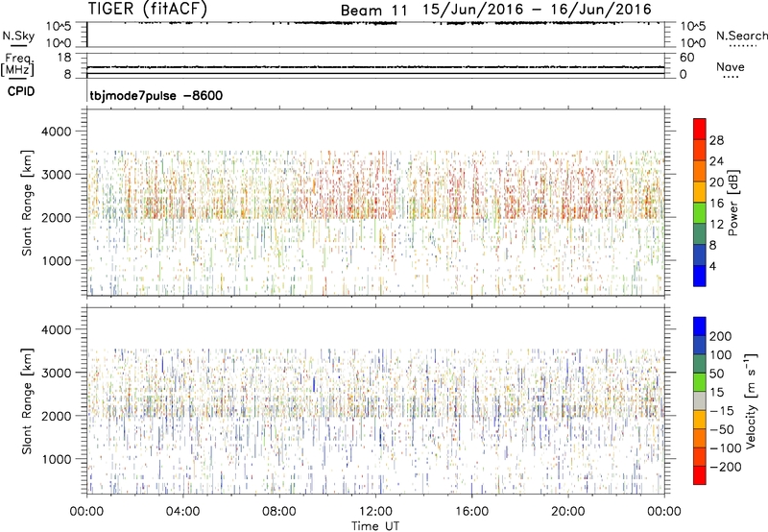
Task: Click the N.Search legend label
Action: 741,36
